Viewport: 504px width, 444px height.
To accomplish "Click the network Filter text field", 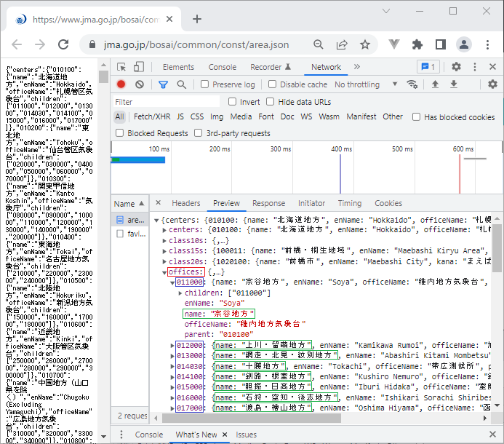I will [x=167, y=102].
